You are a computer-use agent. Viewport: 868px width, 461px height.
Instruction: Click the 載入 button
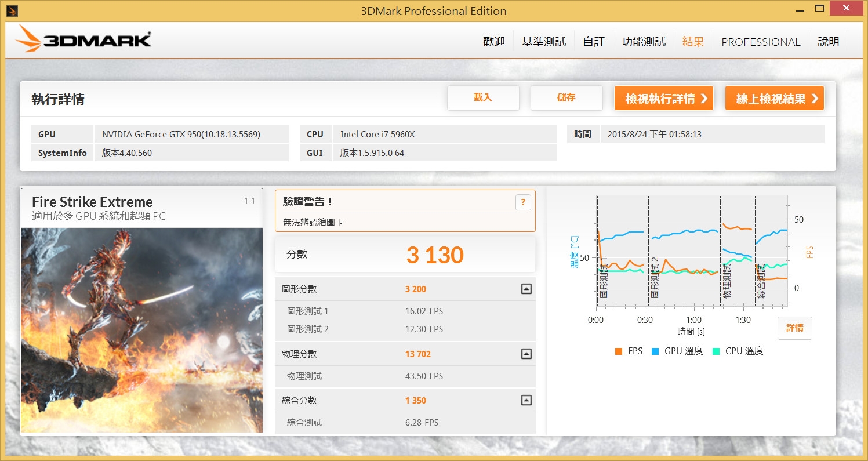483,98
